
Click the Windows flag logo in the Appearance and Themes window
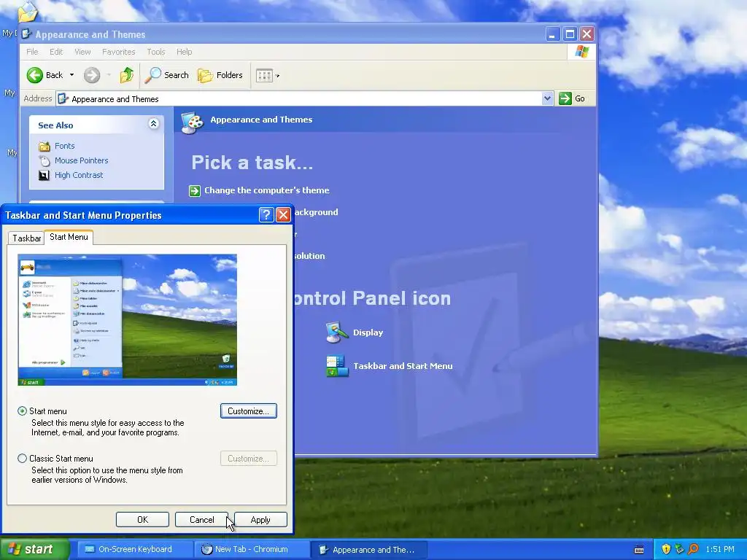(x=581, y=52)
